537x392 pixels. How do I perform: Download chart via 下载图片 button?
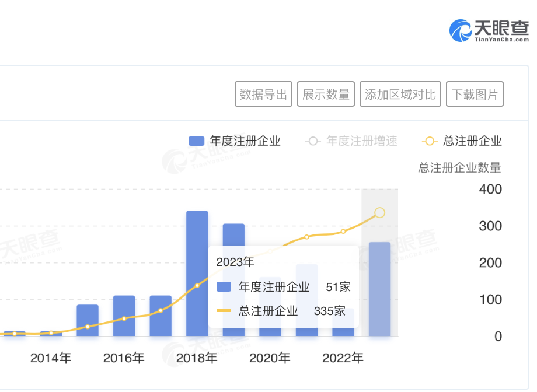tap(475, 94)
